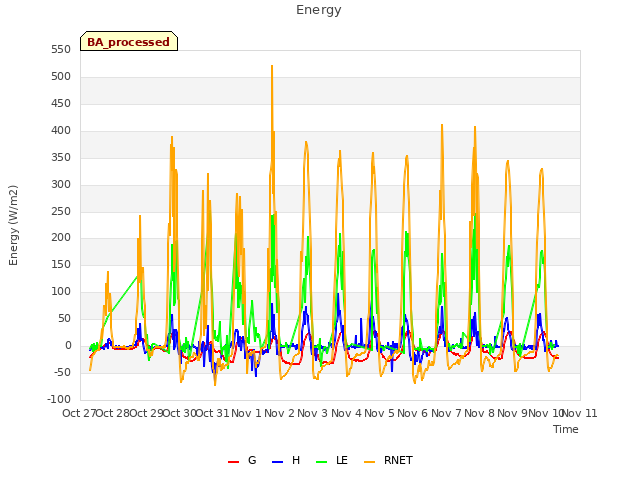640x480 pixels.
Task: Click the Time x-axis title
Action: point(566,429)
